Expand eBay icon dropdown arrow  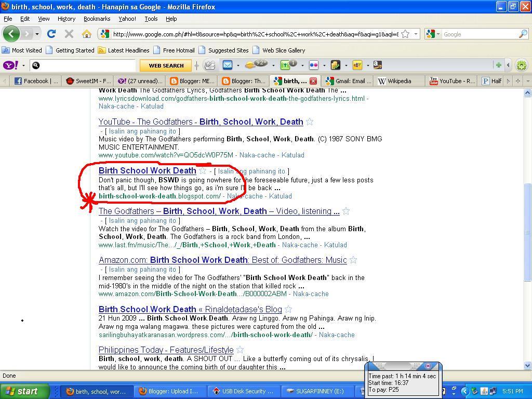pos(367,65)
